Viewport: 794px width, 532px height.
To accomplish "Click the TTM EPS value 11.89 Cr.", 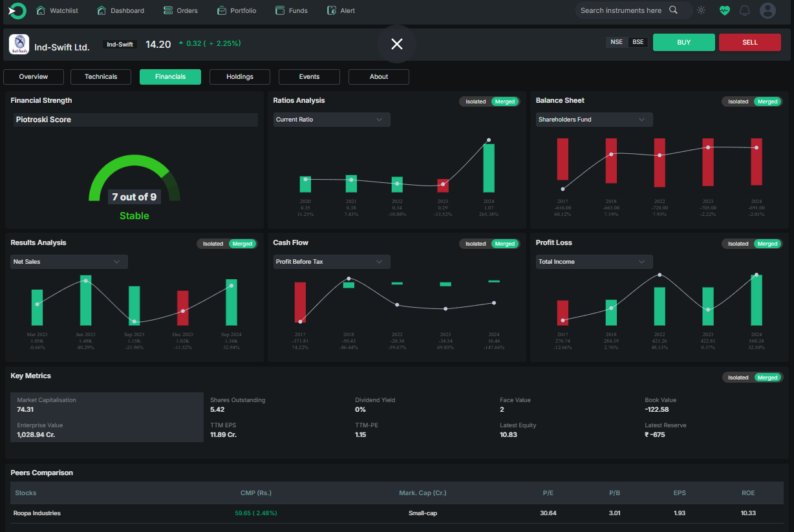I will coord(223,434).
